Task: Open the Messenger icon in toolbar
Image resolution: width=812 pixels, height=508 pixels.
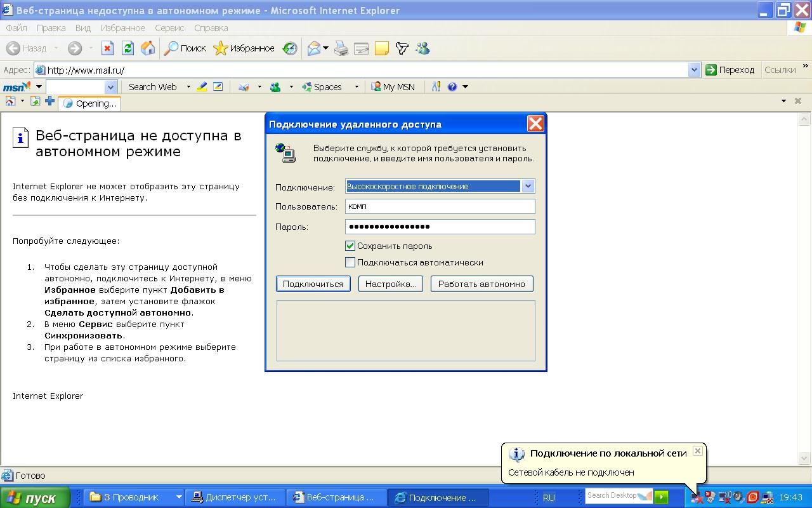Action: pos(422,48)
